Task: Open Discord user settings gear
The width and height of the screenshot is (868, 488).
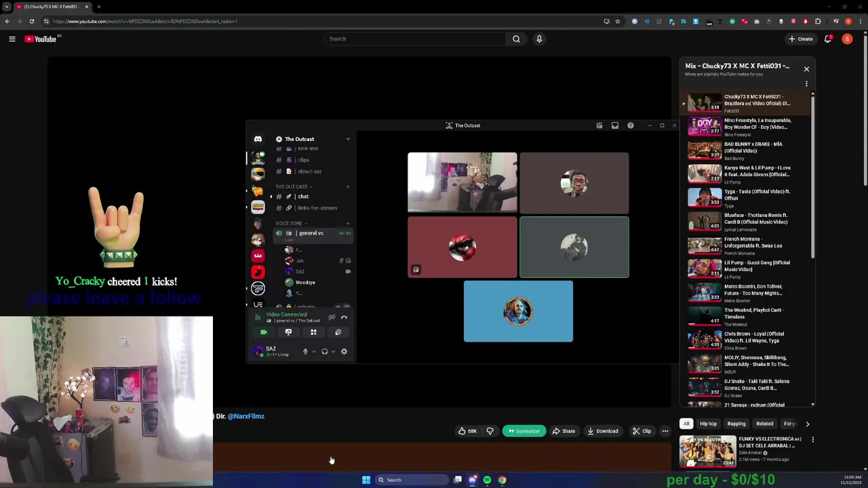Action: [344, 351]
